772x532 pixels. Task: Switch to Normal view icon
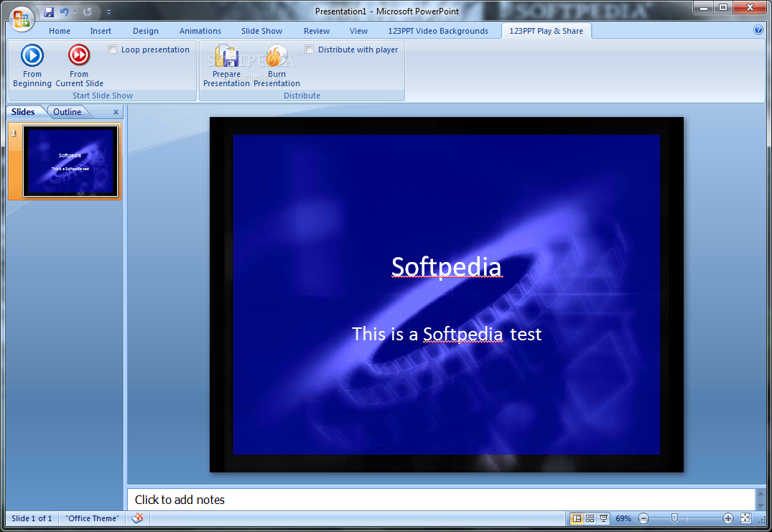[x=576, y=518]
